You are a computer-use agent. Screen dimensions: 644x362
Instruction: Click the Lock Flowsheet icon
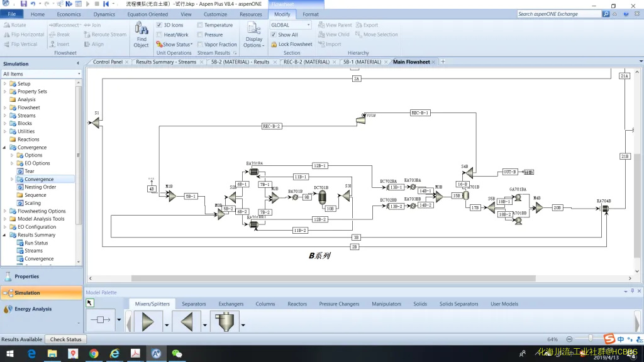point(274,45)
